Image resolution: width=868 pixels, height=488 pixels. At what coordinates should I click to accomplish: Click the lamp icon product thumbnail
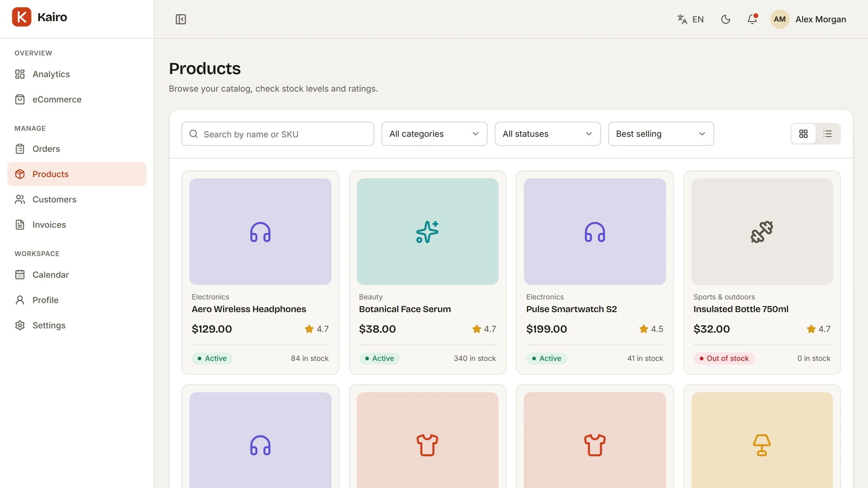pos(762,440)
